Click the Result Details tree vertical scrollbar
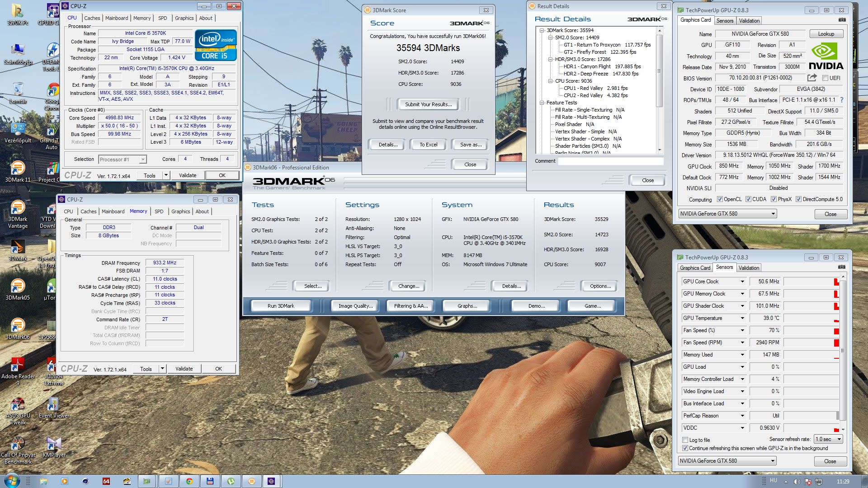 [x=659, y=90]
